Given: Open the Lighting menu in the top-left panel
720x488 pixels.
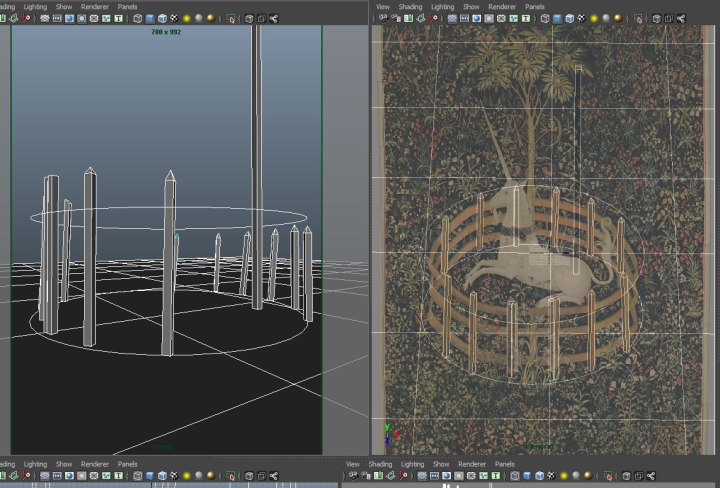Looking at the screenshot, I should pos(35,6).
